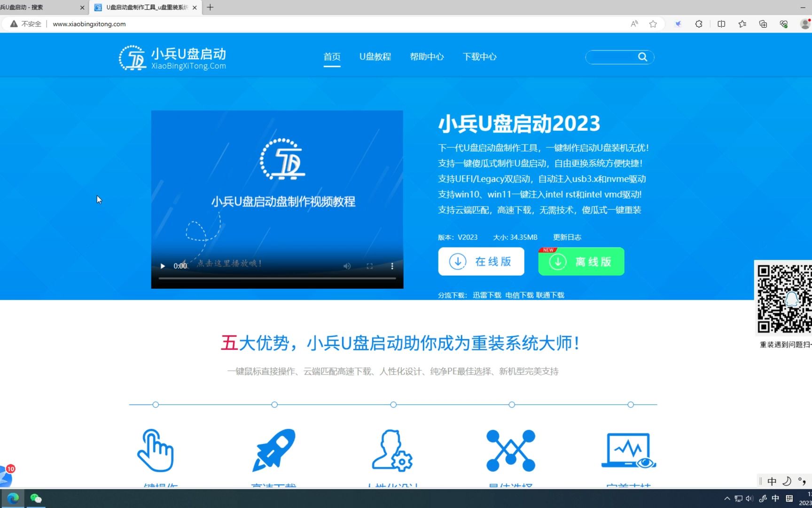Open the U盘教程 navigation tab
Screen dimensions: 812x508
(375, 57)
